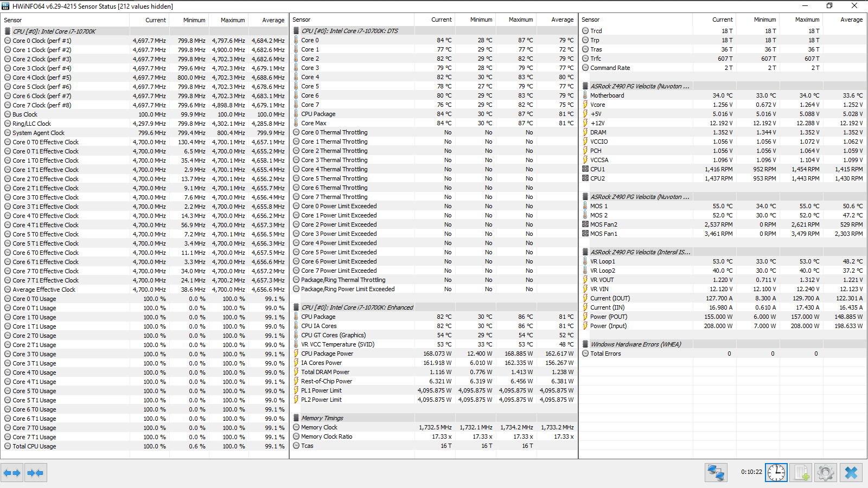The image size is (868, 488).
Task: Reset min/max values with the clock button
Action: (x=776, y=473)
